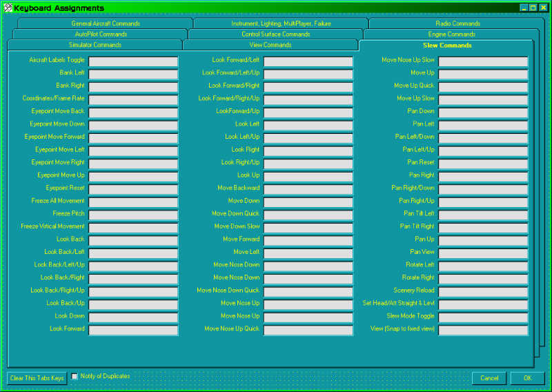Click the Freeze Virtical Movement field

[x=133, y=228]
